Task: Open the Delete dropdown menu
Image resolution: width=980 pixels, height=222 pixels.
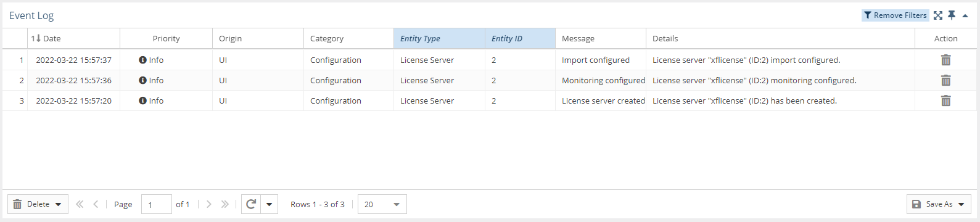Action: tap(37, 204)
